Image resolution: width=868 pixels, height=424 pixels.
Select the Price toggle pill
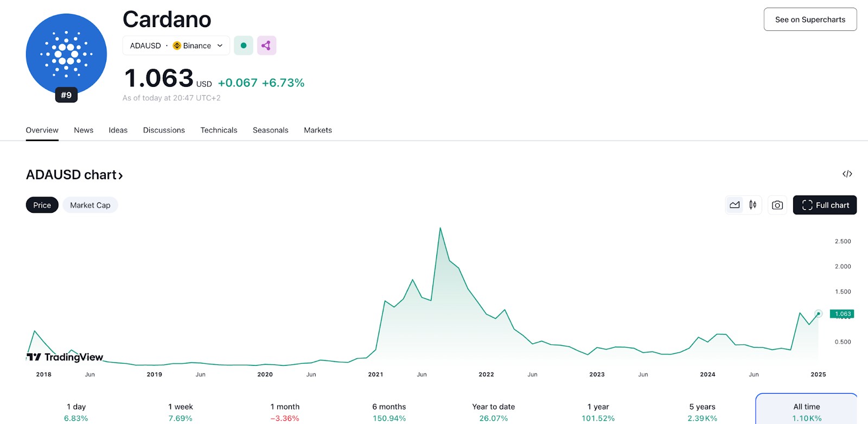click(x=42, y=205)
